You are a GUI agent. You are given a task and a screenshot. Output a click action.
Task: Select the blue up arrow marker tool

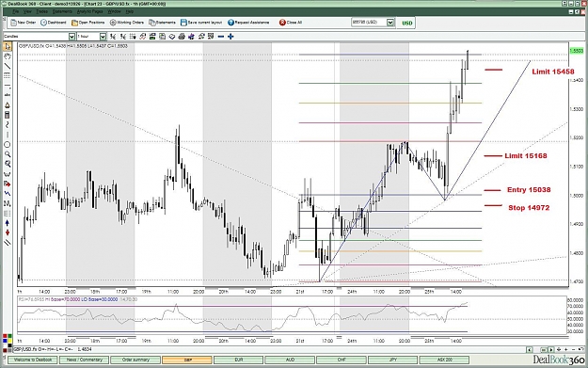coord(8,223)
